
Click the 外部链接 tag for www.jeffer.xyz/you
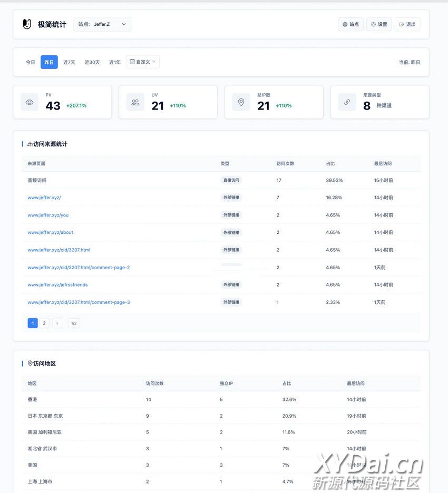pyautogui.click(x=231, y=215)
